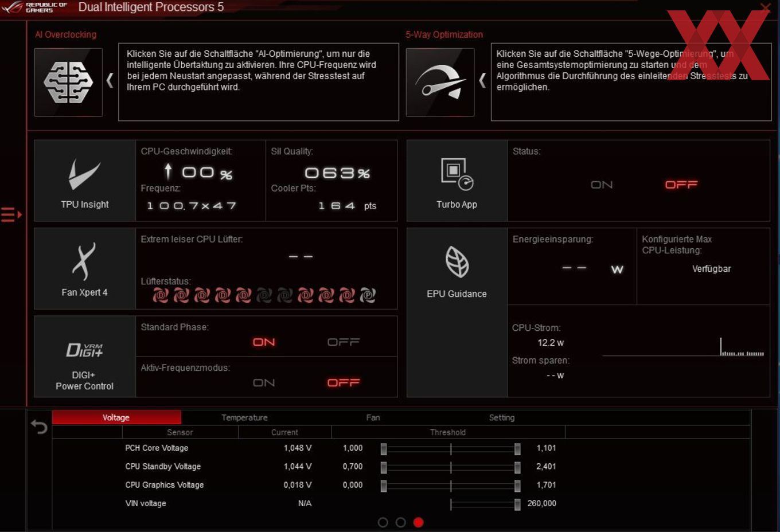The width and height of the screenshot is (780, 532).
Task: Open the Setting tab
Action: tap(502, 417)
